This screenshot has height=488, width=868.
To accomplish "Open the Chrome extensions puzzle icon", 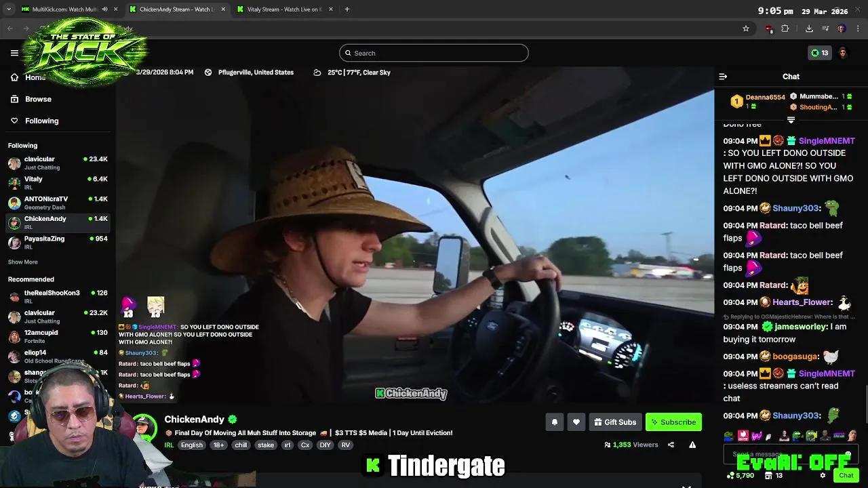I will tap(785, 28).
